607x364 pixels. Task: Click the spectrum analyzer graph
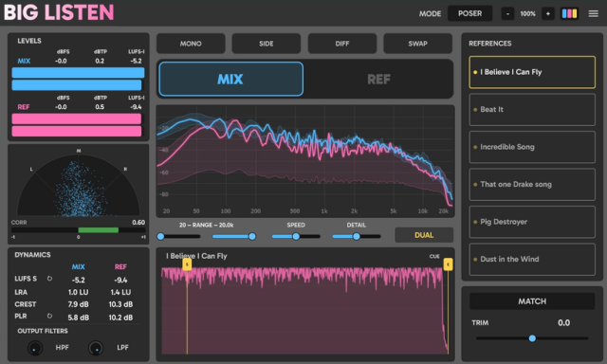coord(305,161)
